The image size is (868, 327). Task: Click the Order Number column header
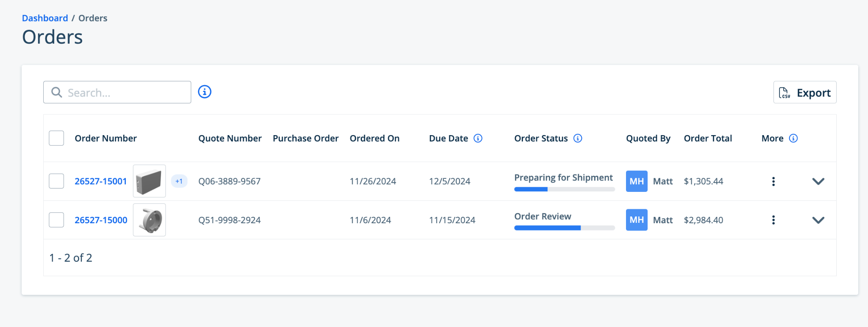pos(106,139)
